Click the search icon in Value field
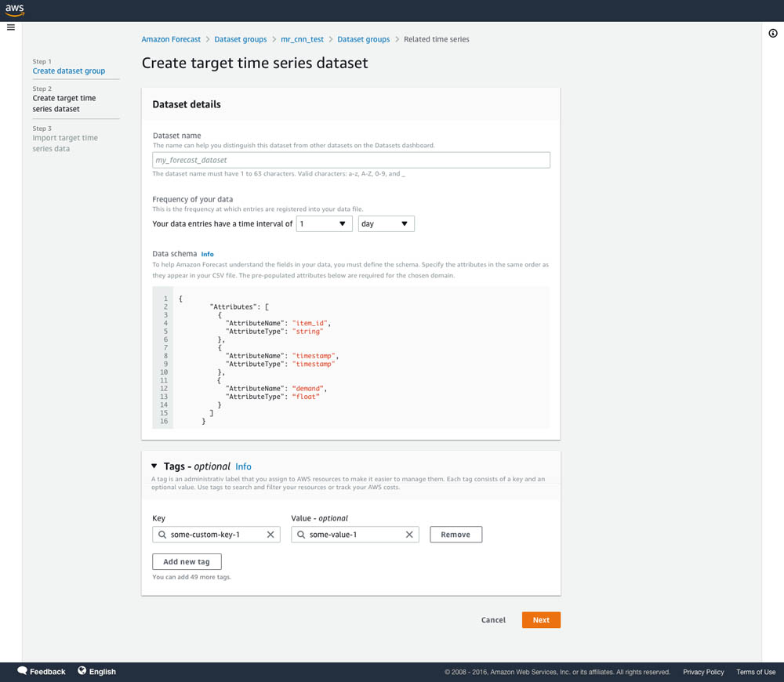 pos(301,535)
